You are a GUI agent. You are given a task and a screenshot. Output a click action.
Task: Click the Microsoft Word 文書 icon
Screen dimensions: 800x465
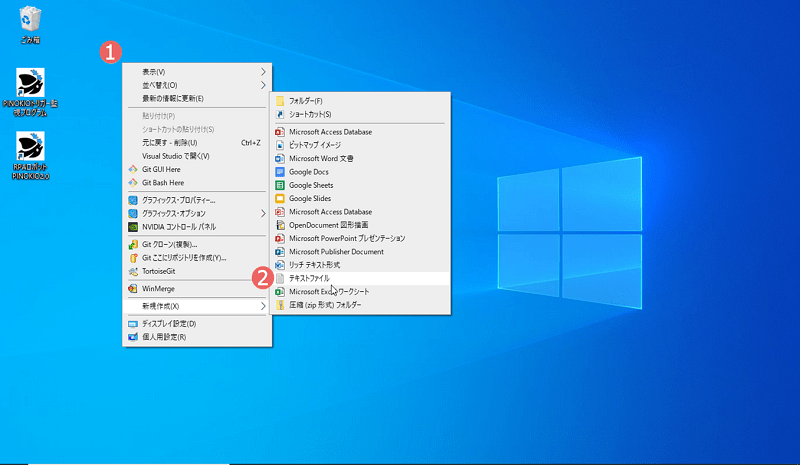pos(280,158)
